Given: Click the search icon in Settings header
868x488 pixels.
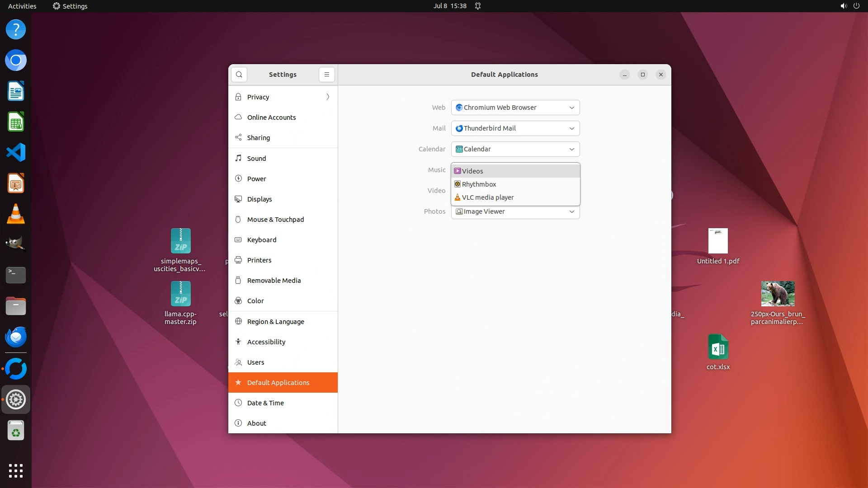Looking at the screenshot, I should [x=239, y=75].
